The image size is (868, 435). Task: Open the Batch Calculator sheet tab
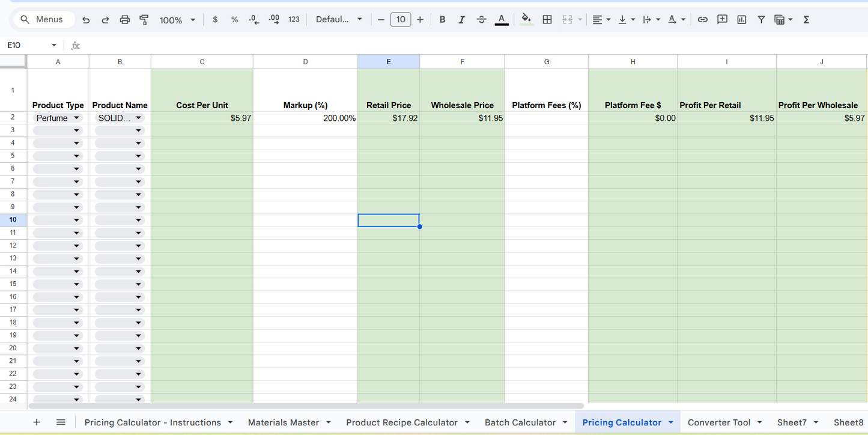[x=520, y=422]
